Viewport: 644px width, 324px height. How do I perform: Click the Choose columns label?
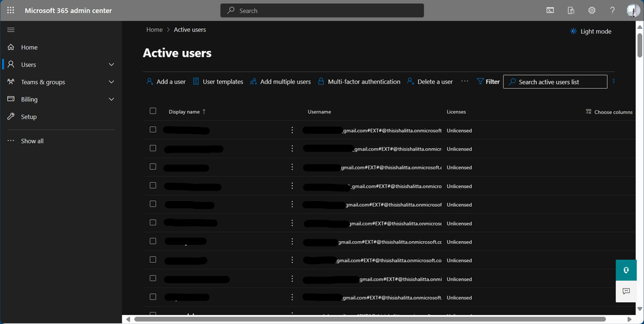[x=613, y=112]
